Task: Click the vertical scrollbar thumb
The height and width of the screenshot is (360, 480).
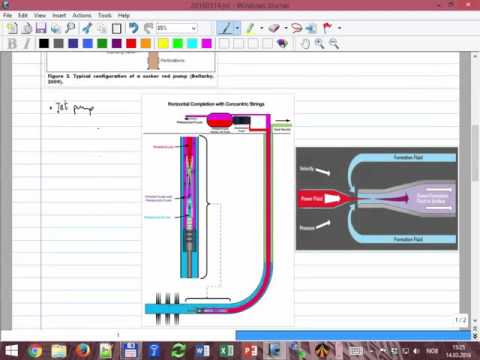Action: point(475,153)
